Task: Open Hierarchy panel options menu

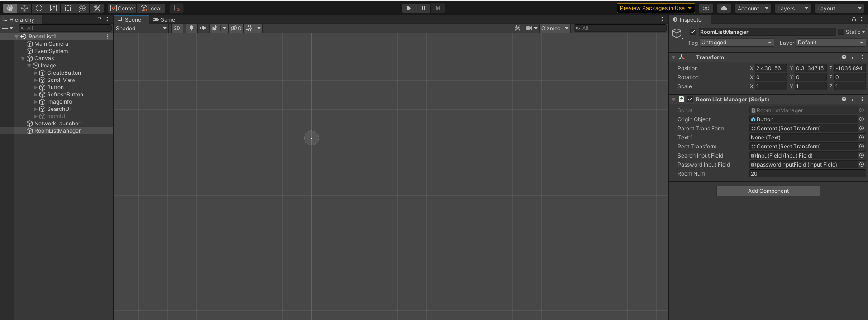Action: pos(107,19)
